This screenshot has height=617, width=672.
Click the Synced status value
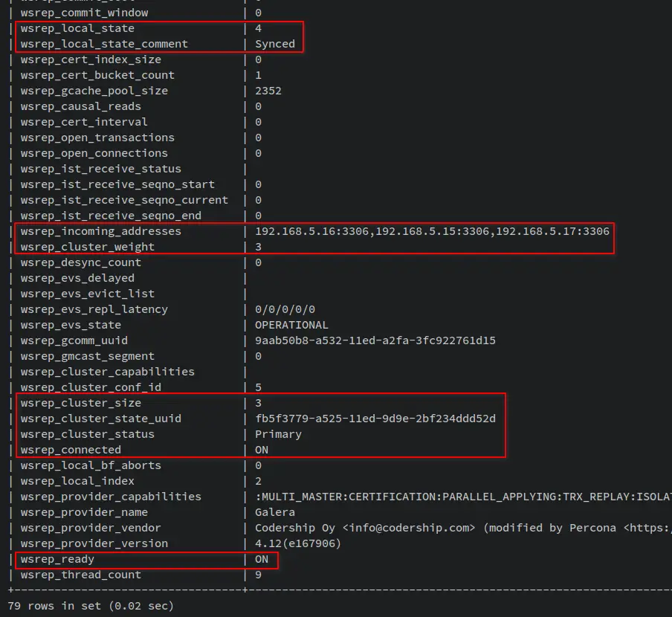click(275, 44)
